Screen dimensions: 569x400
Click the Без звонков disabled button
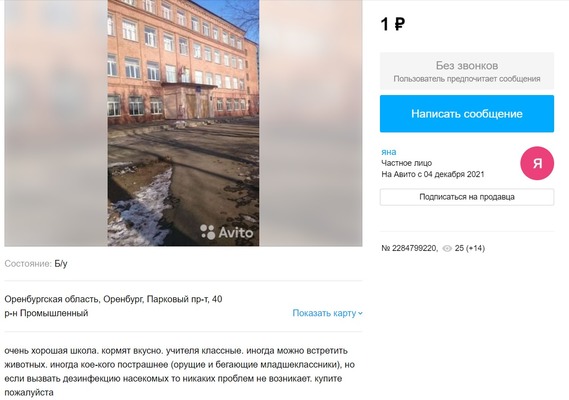pos(467,71)
